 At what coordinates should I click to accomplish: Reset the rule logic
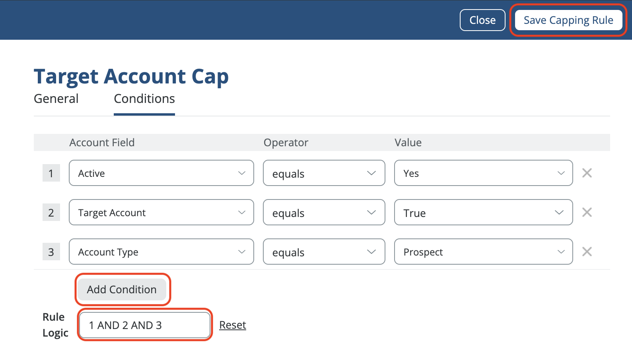tap(232, 325)
